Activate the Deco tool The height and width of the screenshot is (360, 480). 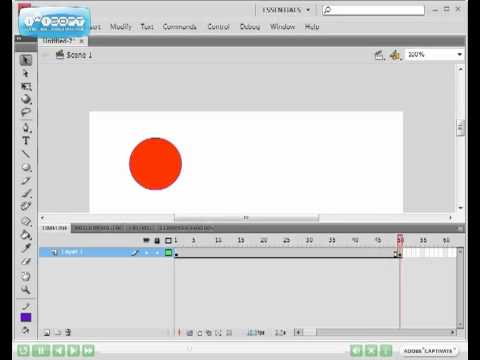(26, 206)
